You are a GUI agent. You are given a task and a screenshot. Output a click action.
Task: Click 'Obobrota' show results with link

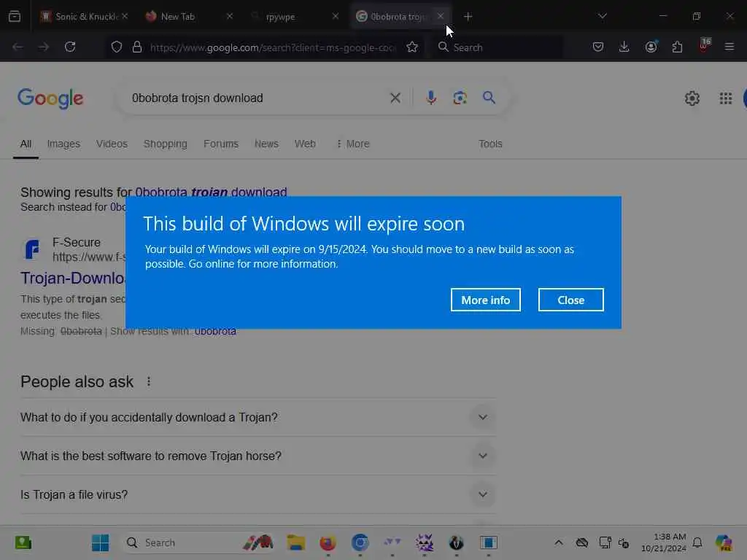click(215, 332)
